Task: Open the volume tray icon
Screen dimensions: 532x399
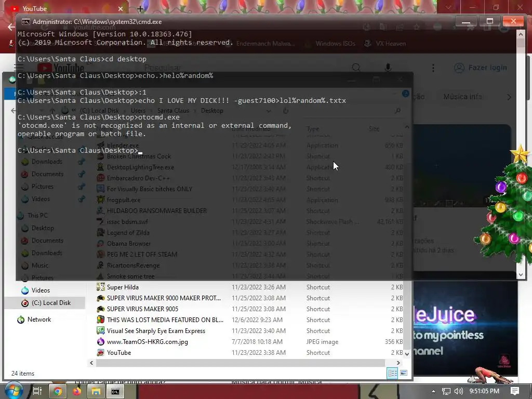Action: point(458,391)
